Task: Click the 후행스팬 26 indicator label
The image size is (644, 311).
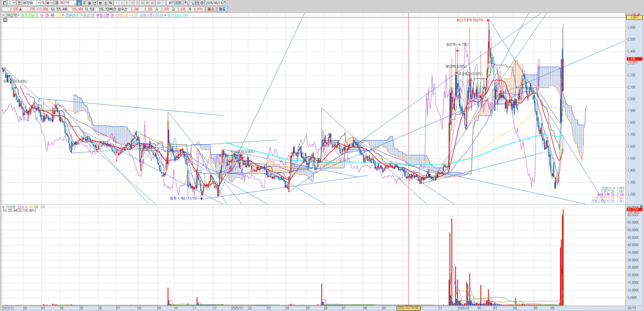Action: (105, 15)
